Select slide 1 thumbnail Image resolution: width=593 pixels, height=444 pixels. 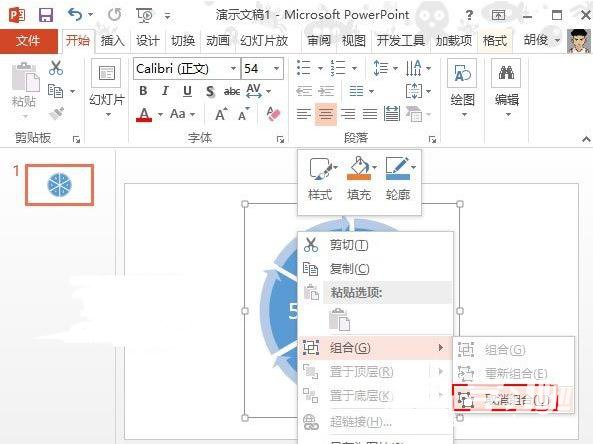coord(59,185)
